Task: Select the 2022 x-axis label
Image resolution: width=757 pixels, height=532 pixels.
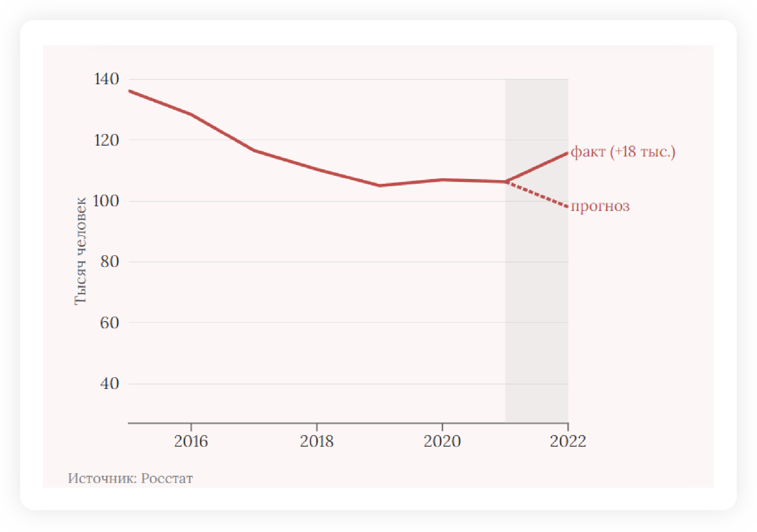Action: pos(568,441)
